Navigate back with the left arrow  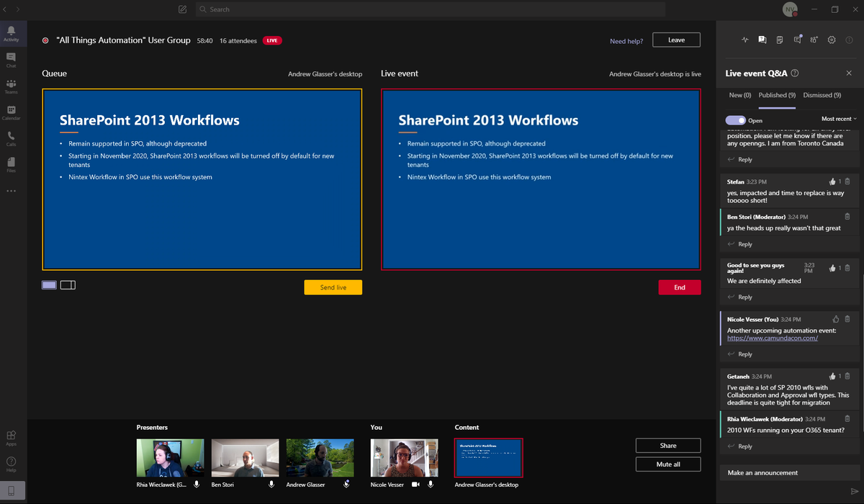pyautogui.click(x=5, y=9)
